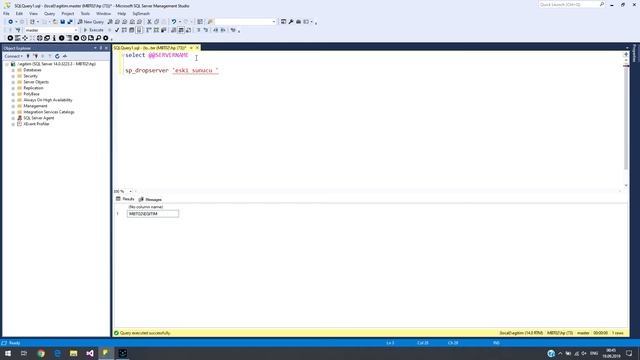Viewport: 640px width, 360px height.
Task: Click the SqlSmash info icon
Action: [x=54, y=38]
